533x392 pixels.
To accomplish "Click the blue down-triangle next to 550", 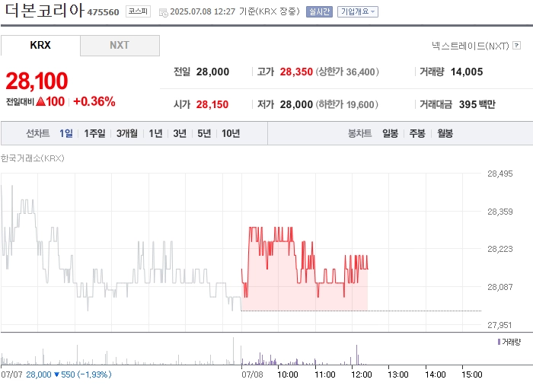I will point(56,374).
